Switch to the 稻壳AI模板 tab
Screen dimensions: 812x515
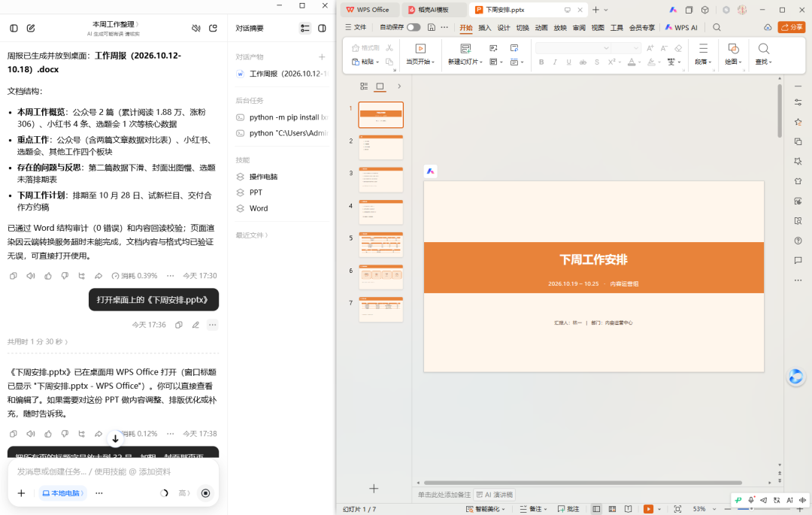tap(433, 10)
